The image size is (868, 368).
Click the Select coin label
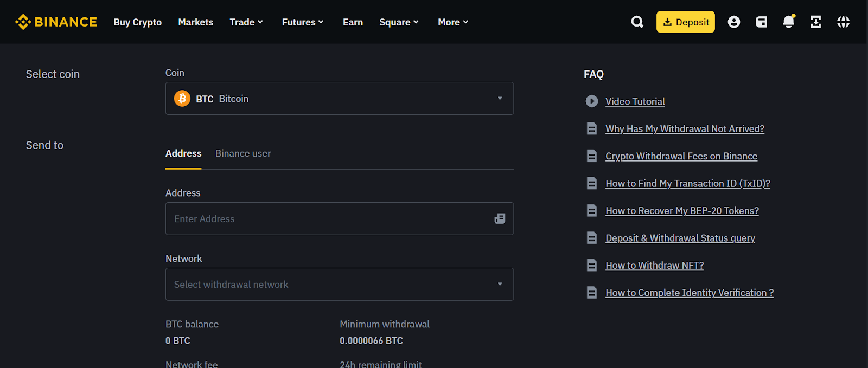53,74
